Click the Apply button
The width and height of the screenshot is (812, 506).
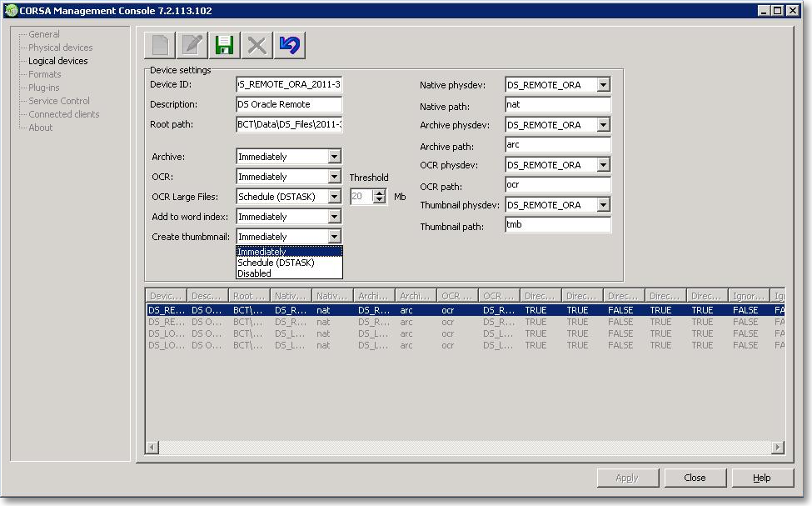point(627,478)
